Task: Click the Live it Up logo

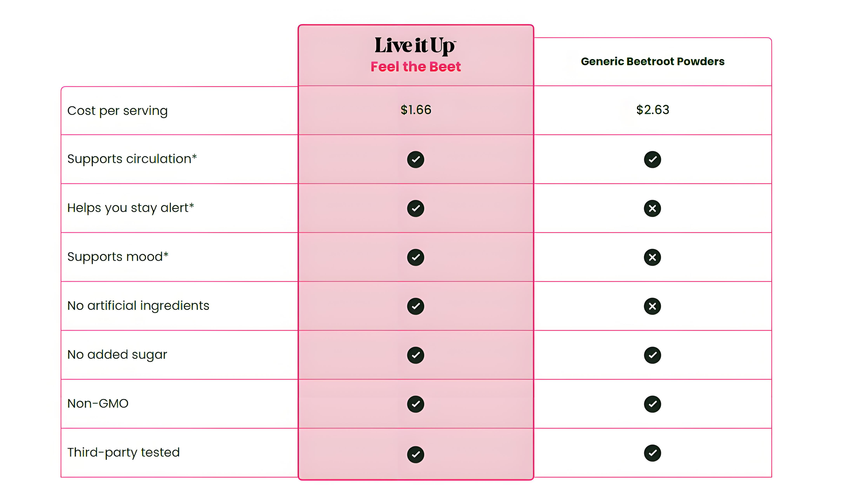Action: click(x=415, y=46)
